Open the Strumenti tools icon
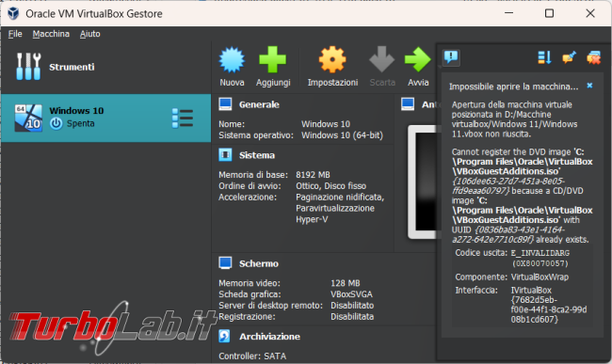Image resolution: width=612 pixels, height=364 pixels. (28, 67)
